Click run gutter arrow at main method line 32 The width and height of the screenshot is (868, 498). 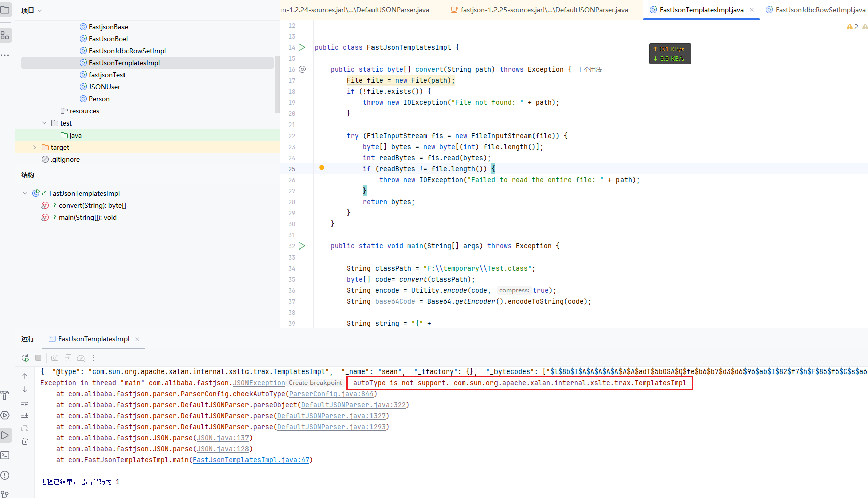tap(302, 246)
